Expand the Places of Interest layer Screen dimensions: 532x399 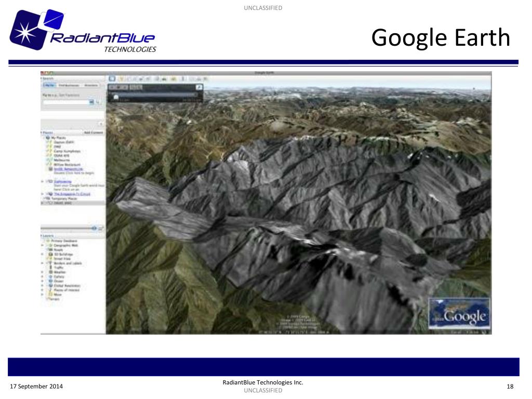click(x=43, y=290)
